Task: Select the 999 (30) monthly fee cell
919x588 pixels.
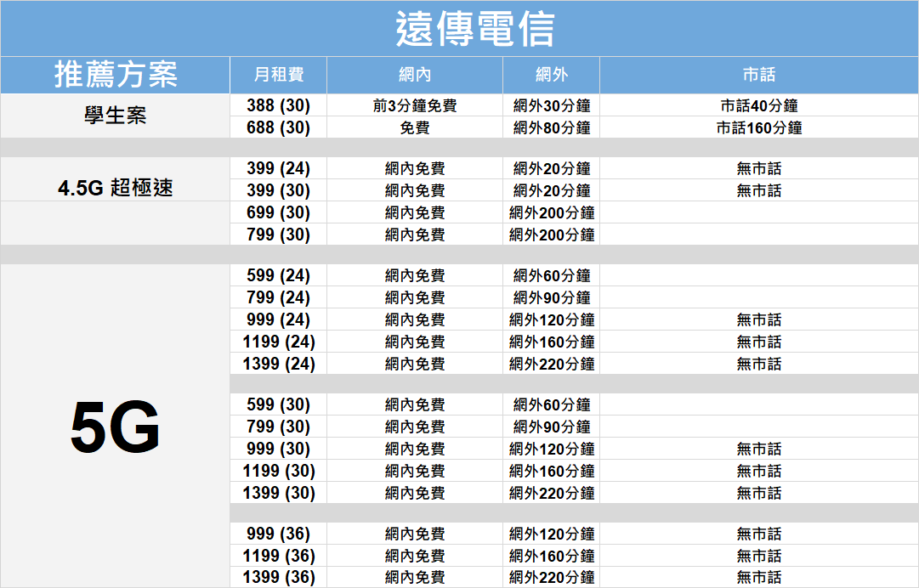Action: tap(278, 449)
